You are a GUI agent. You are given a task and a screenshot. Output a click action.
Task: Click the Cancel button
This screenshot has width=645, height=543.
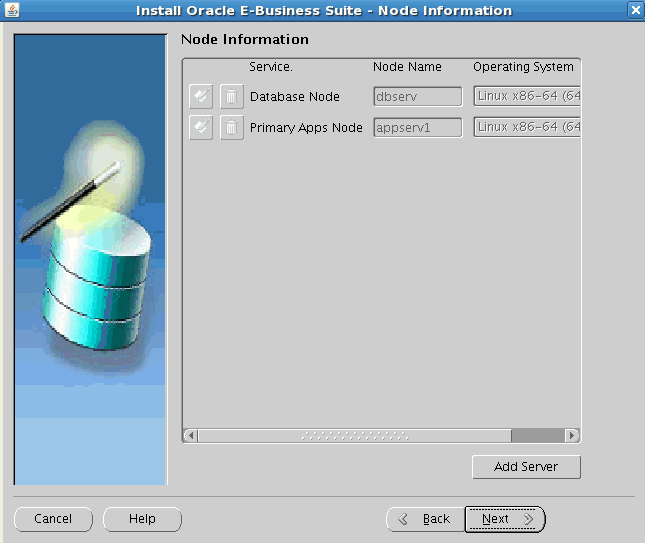pos(53,519)
